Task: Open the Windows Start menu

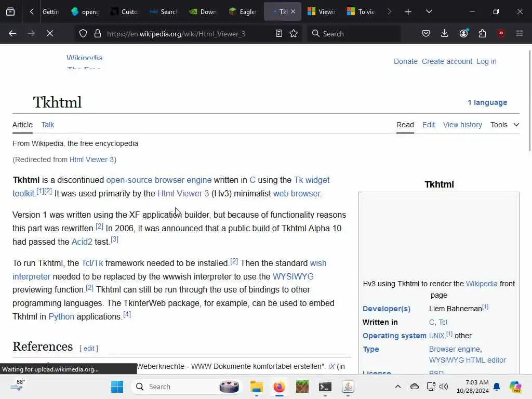Action: (x=117, y=387)
